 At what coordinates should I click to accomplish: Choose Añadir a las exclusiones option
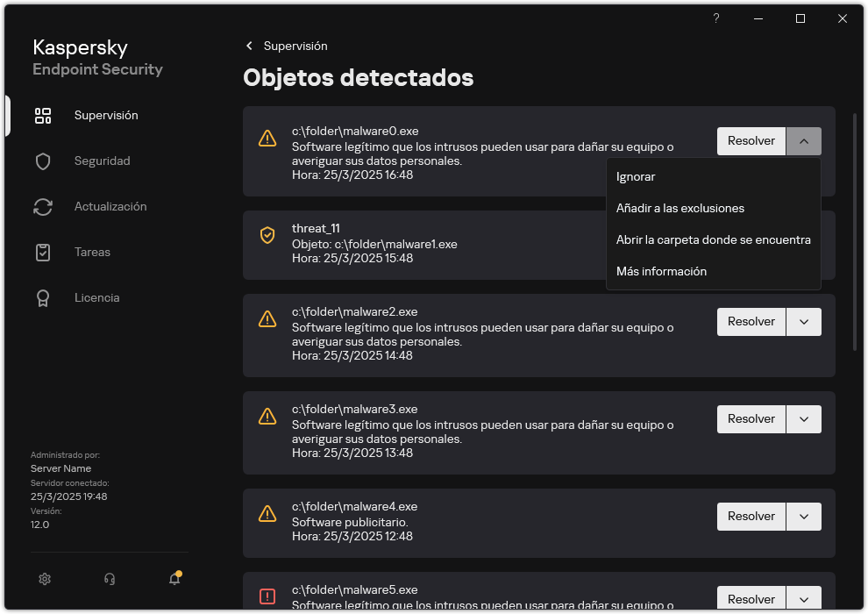pos(679,208)
